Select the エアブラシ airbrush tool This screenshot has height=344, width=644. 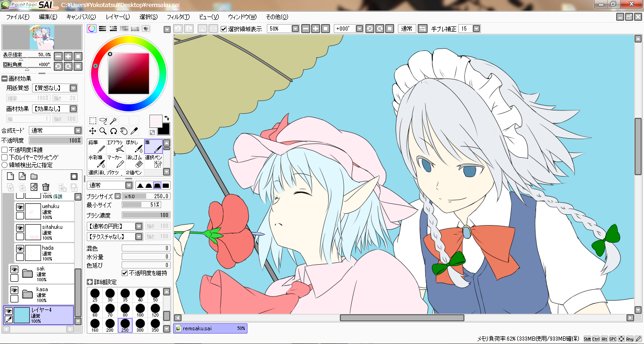pos(115,146)
